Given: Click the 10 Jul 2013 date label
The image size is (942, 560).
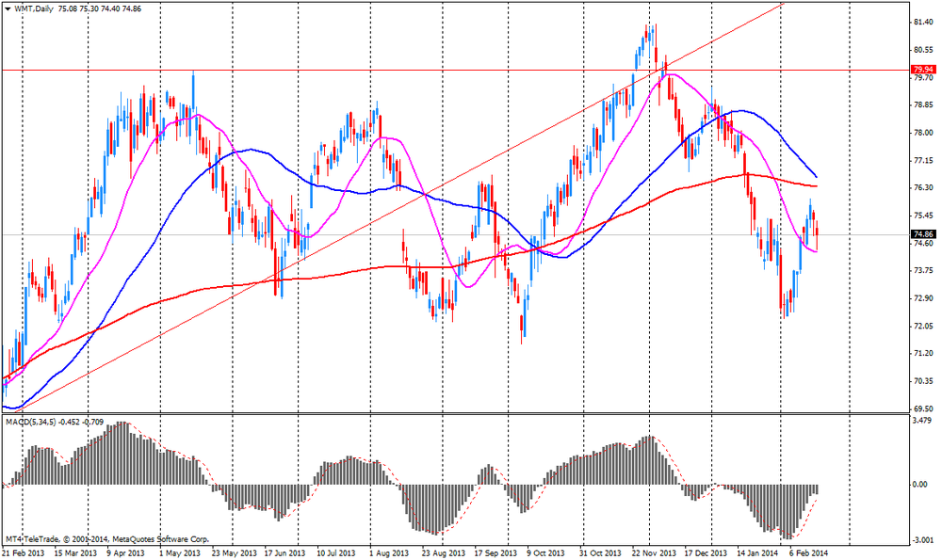Looking at the screenshot, I should (336, 552).
